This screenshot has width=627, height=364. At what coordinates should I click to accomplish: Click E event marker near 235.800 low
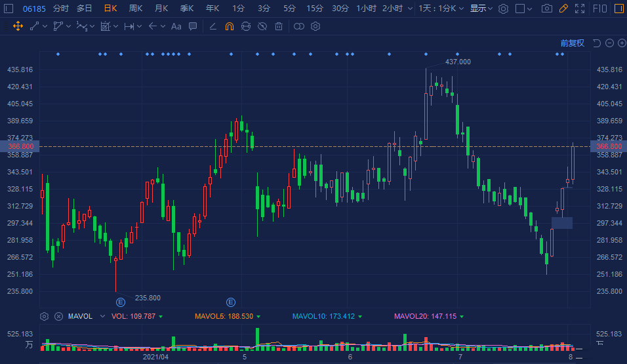pos(121,302)
